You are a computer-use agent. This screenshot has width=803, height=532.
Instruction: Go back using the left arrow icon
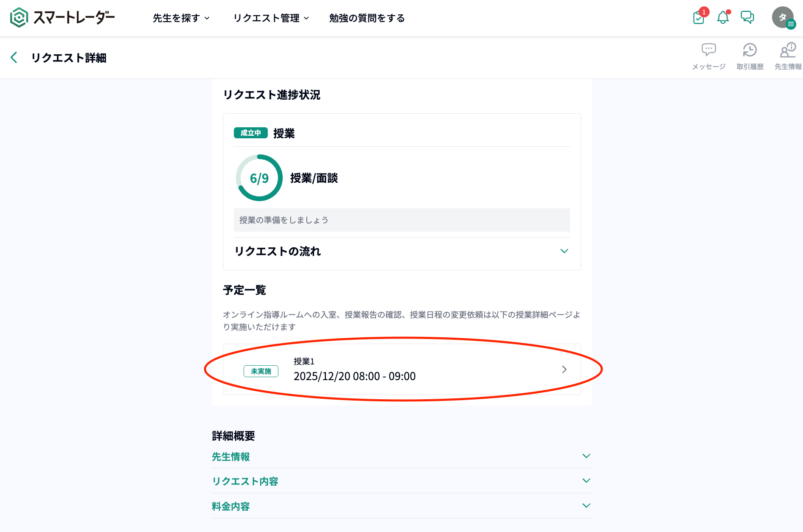(x=14, y=58)
